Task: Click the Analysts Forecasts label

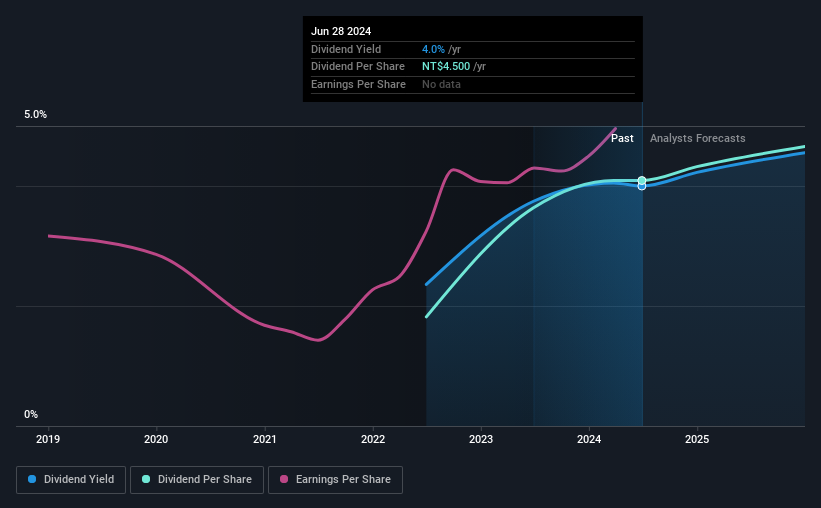Action: click(x=697, y=138)
